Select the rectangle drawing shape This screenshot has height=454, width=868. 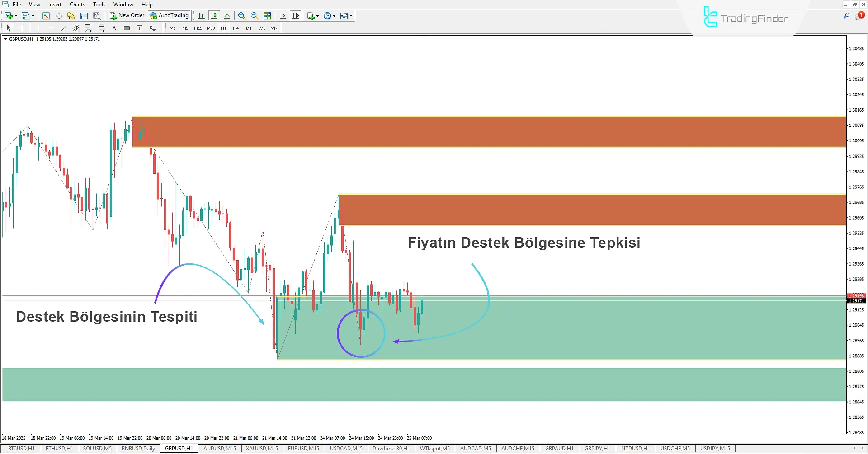pos(127,28)
